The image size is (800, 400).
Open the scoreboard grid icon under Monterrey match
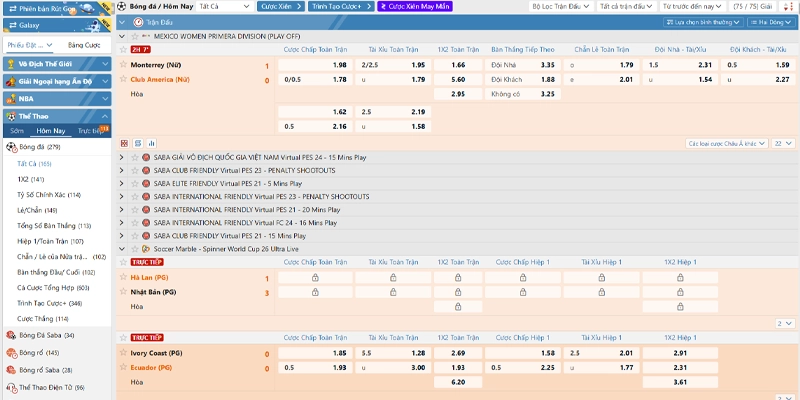(124, 143)
